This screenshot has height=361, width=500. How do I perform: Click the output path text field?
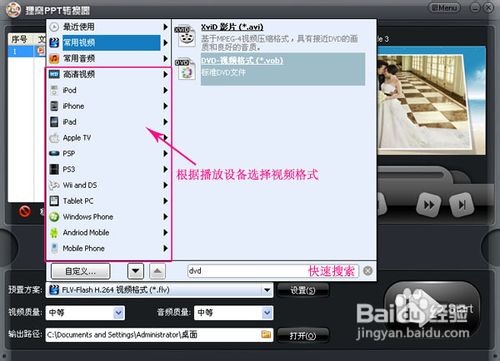pos(153,335)
